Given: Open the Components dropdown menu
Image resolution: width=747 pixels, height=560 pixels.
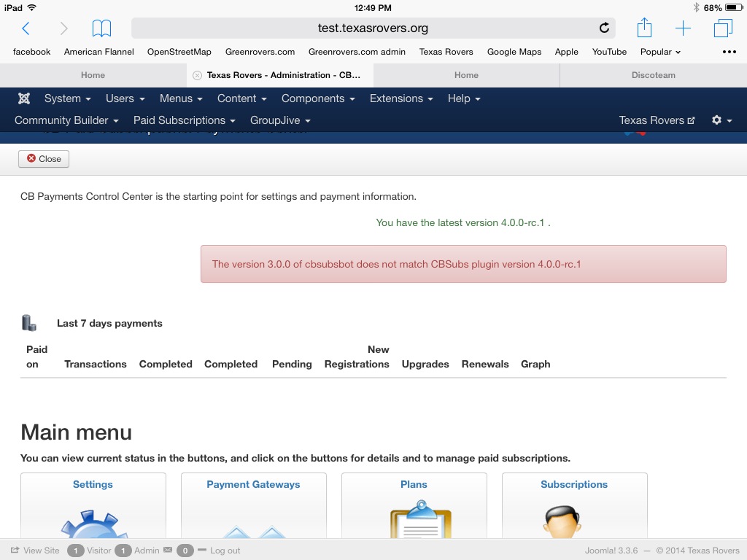Looking at the screenshot, I should pos(318,98).
